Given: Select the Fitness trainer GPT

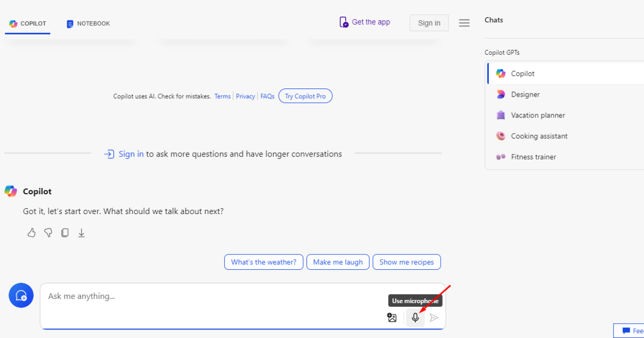Looking at the screenshot, I should tap(566, 157).
